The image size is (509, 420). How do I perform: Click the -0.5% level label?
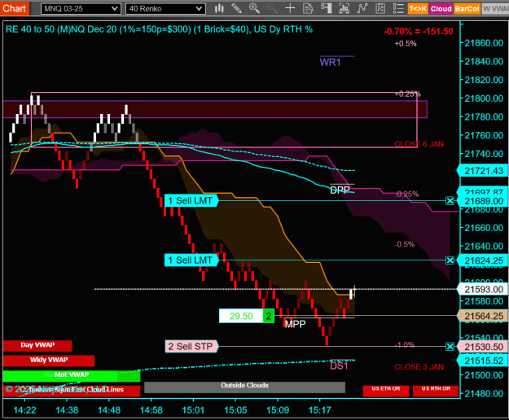pyautogui.click(x=405, y=244)
